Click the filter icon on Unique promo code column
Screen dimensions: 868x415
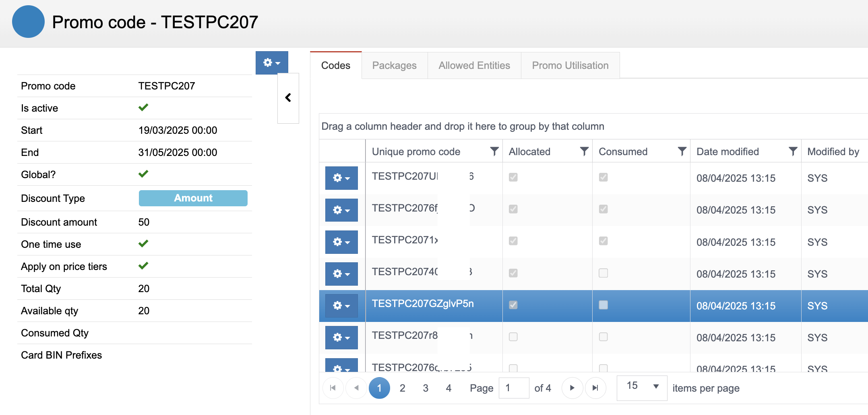(x=494, y=151)
